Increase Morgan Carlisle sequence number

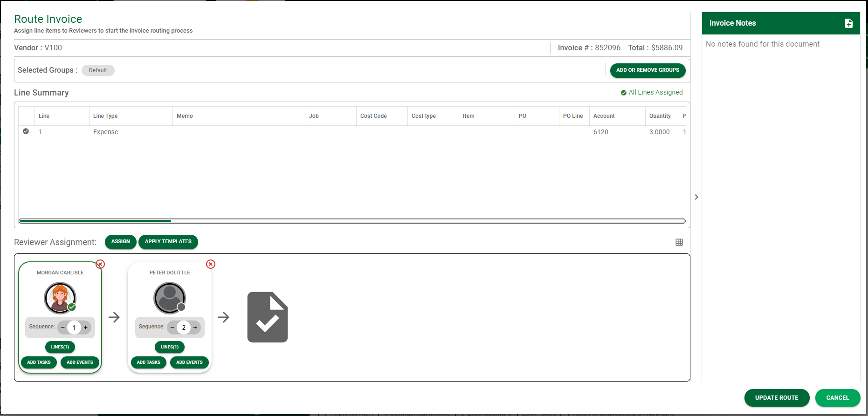click(86, 327)
